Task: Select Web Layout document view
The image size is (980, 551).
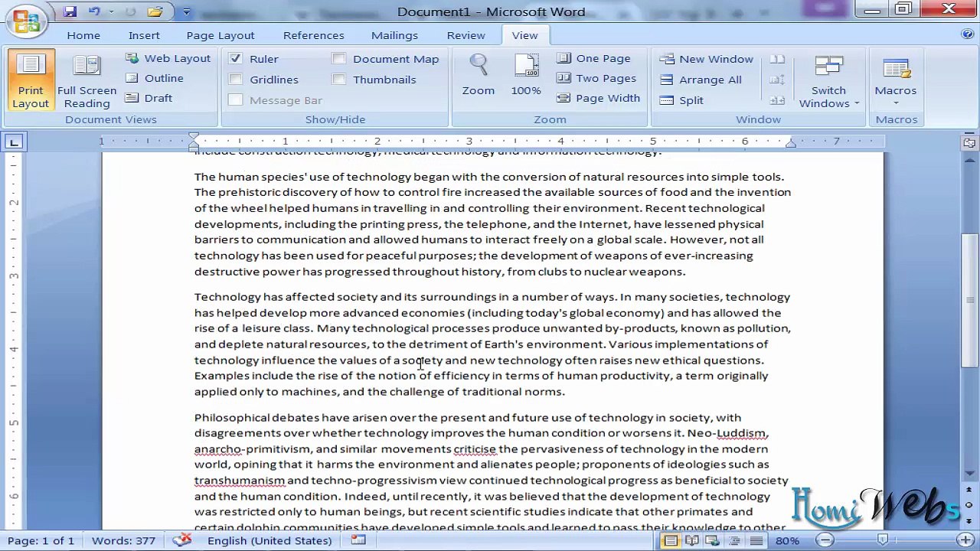Action: [x=168, y=58]
